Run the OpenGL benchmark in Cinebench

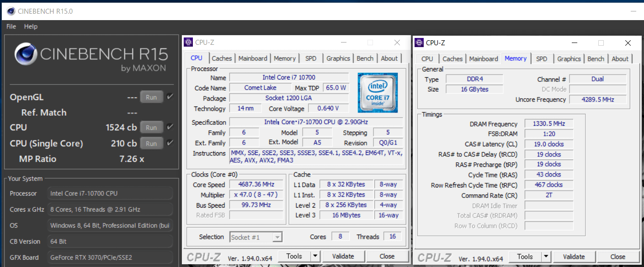151,97
